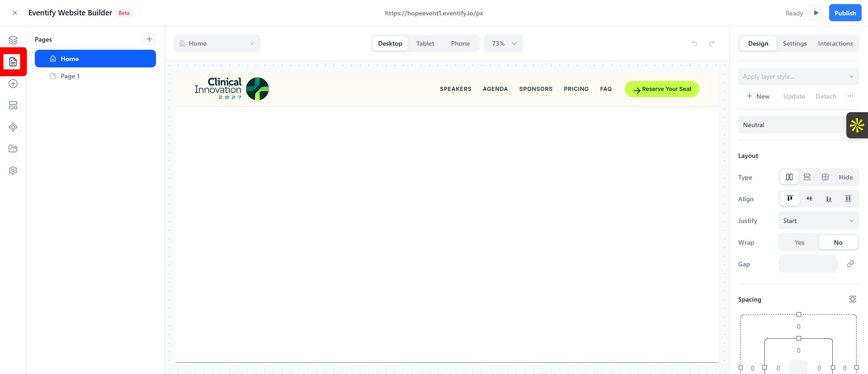This screenshot has width=868, height=374.
Task: Click the Clinical Innovation 2027 logo
Action: (231, 89)
